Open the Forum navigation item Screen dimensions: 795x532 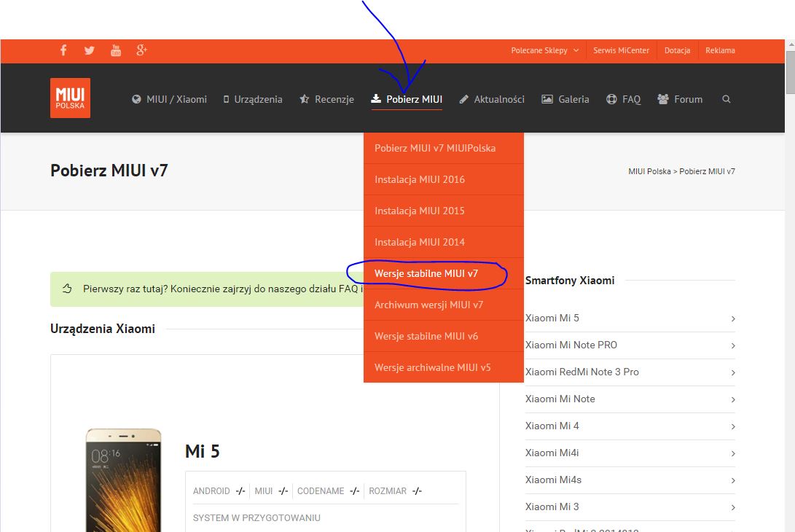coord(680,99)
